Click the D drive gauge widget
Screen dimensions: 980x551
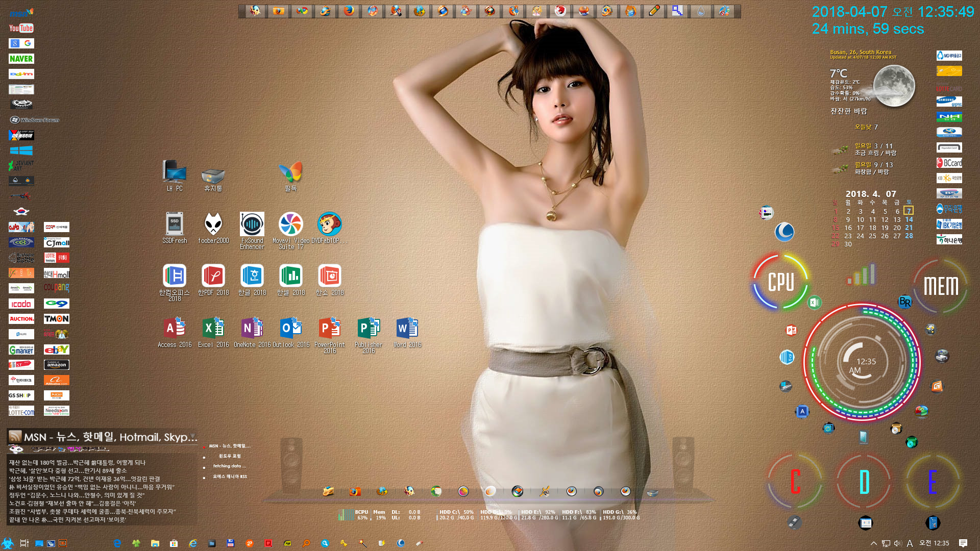coord(864,482)
